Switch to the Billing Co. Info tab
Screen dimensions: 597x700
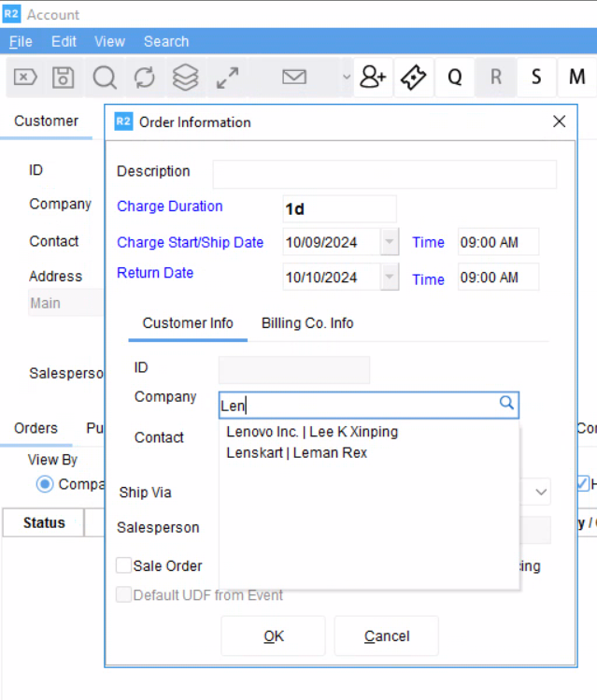[307, 323]
